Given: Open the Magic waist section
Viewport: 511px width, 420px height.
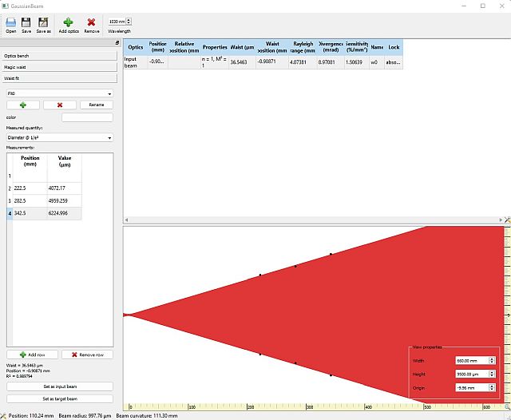Looking at the screenshot, I should [x=59, y=68].
